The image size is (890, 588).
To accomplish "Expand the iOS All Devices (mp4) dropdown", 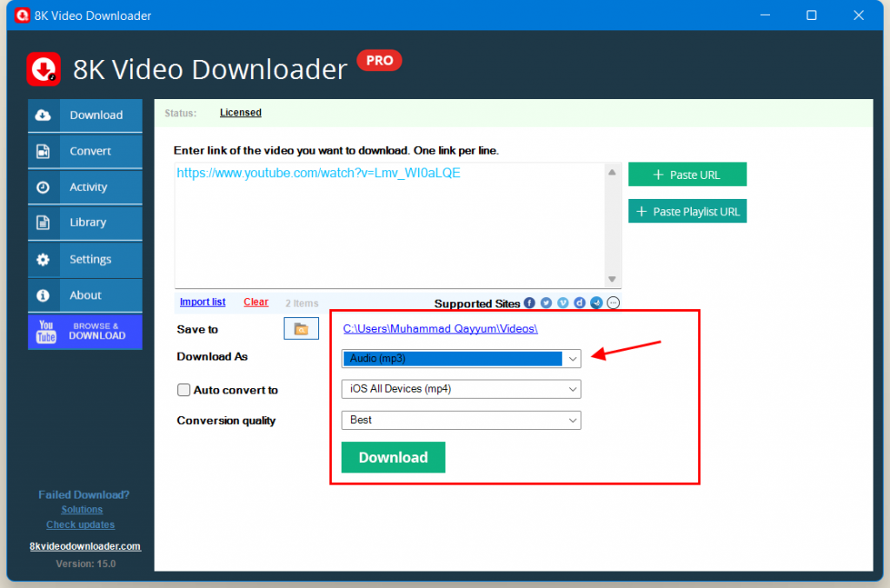I will click(x=462, y=389).
